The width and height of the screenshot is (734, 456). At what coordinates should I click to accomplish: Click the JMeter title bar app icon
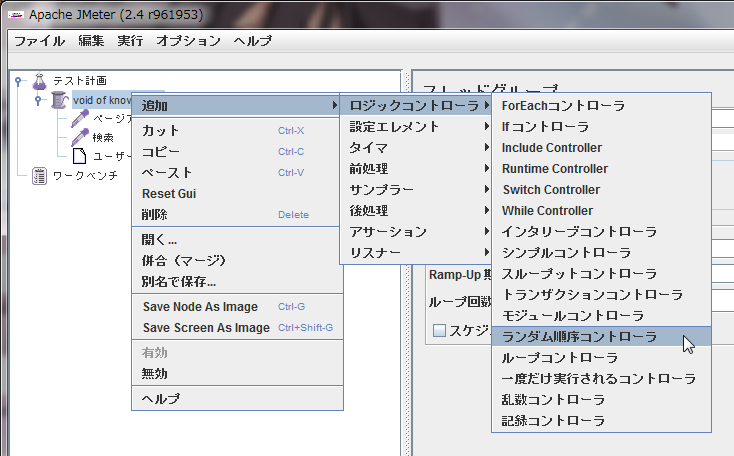click(x=15, y=15)
